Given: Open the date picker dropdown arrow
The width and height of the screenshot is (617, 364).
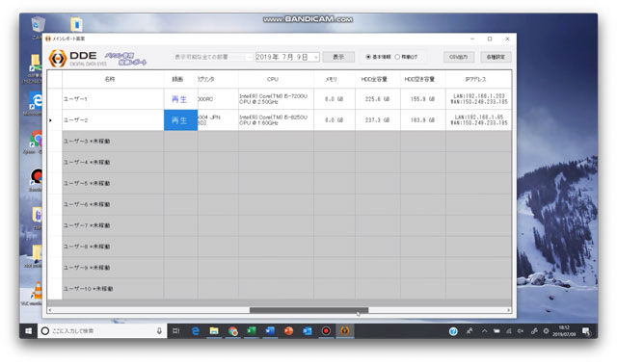Looking at the screenshot, I should (316, 58).
